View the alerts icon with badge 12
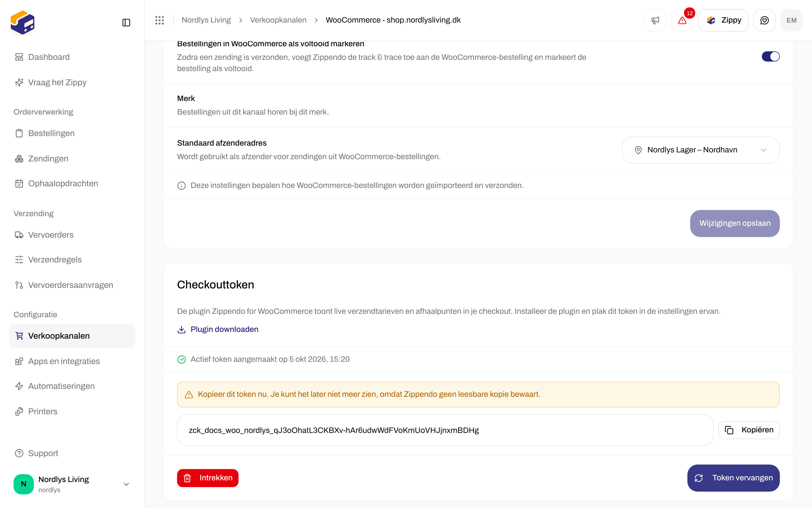The height and width of the screenshot is (508, 812). click(x=682, y=20)
